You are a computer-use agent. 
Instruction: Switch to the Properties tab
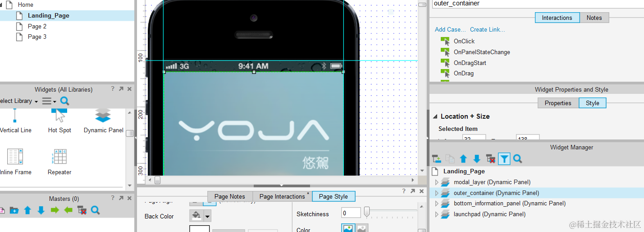(558, 103)
